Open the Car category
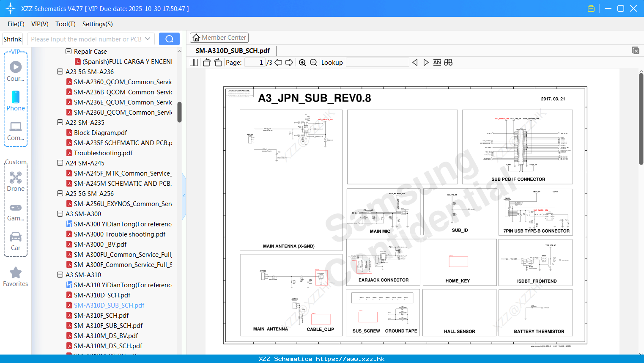The image size is (644, 363). tap(16, 241)
